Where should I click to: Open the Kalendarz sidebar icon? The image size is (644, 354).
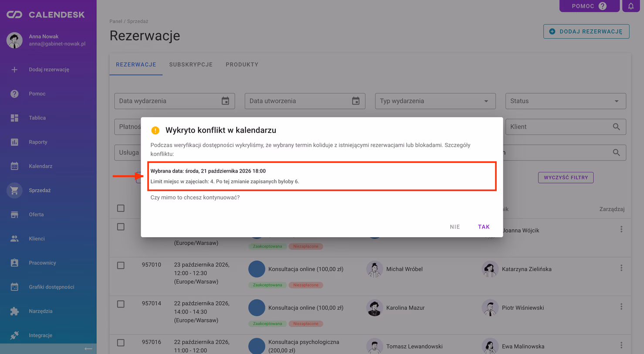pyautogui.click(x=14, y=166)
